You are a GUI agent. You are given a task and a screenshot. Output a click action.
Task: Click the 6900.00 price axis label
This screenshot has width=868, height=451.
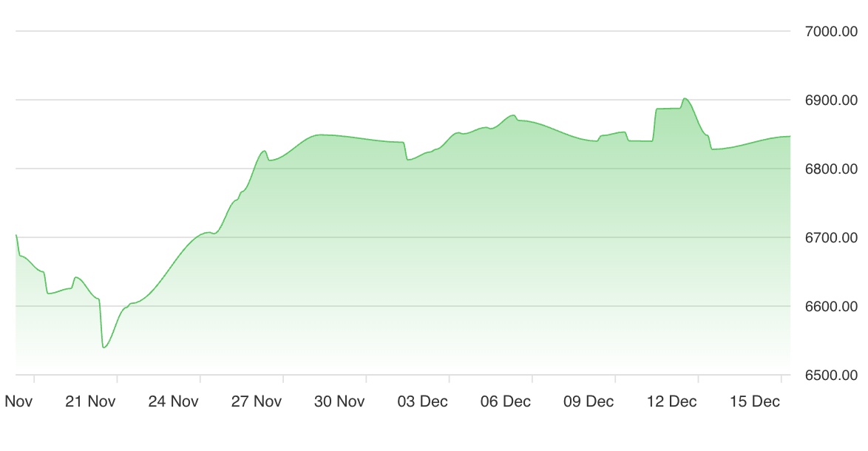(830, 100)
